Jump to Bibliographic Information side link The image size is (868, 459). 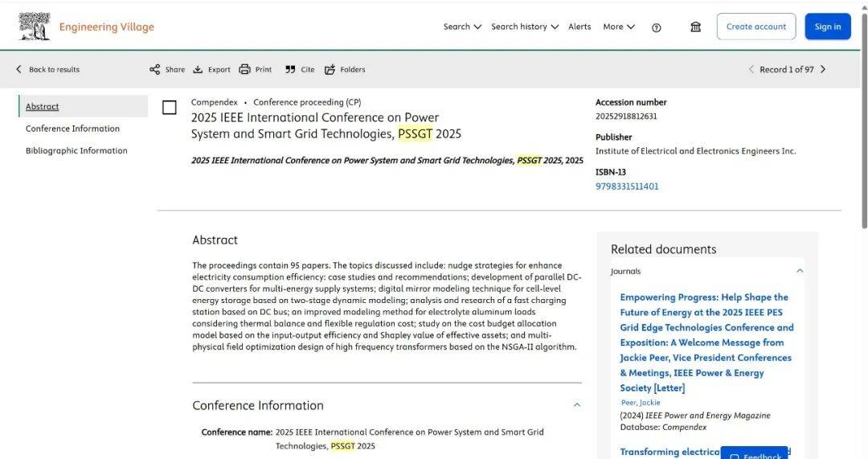[76, 150]
